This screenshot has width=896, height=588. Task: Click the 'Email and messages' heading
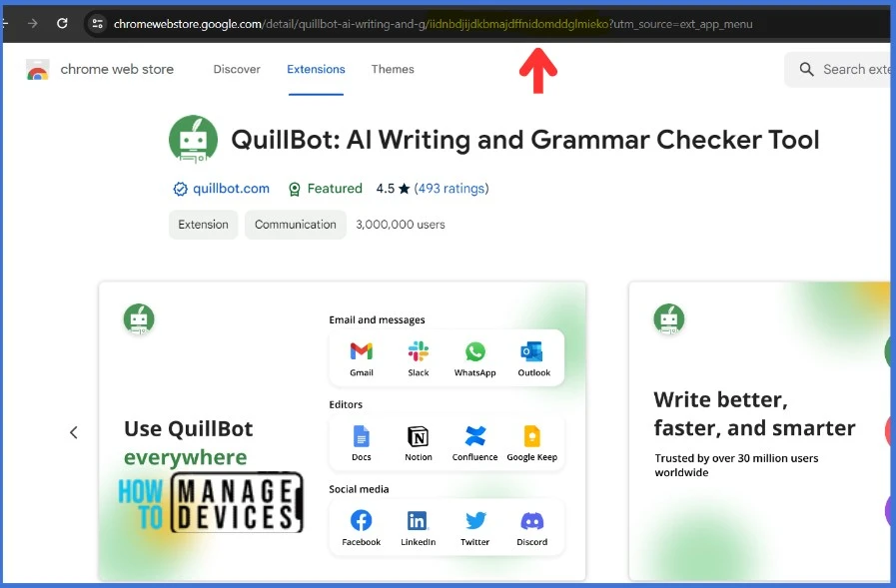[378, 319]
